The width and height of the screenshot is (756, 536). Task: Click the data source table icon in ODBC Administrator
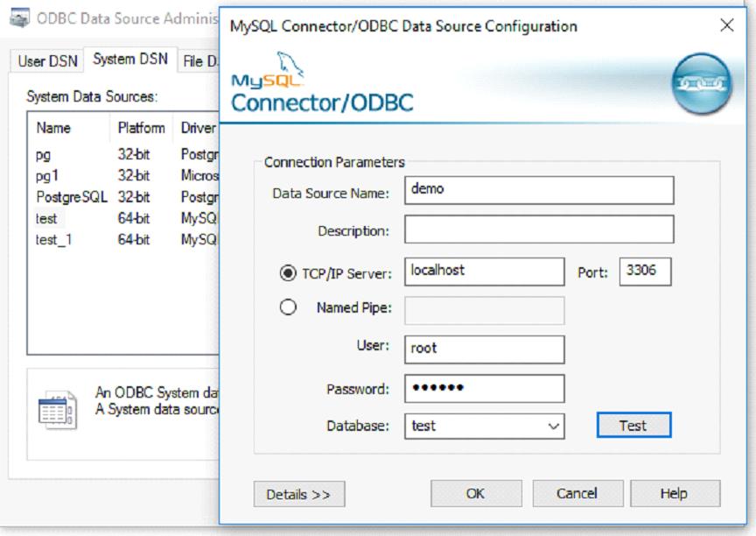pos(58,411)
